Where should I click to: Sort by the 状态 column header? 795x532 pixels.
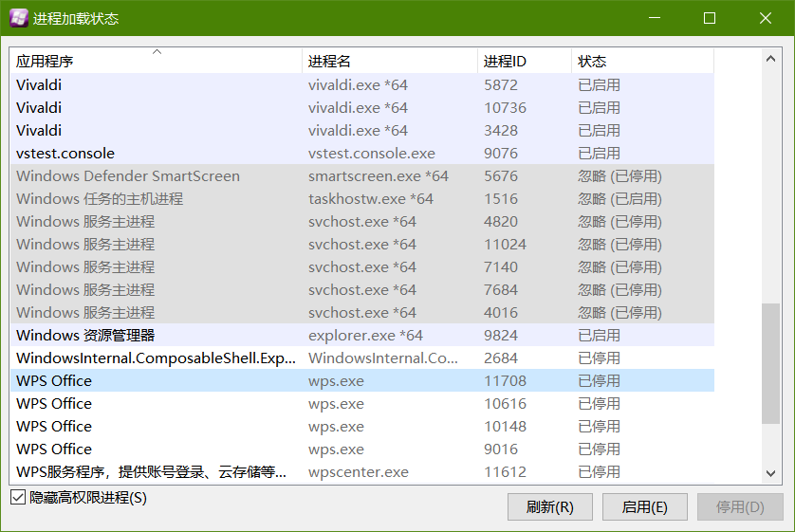(643, 62)
